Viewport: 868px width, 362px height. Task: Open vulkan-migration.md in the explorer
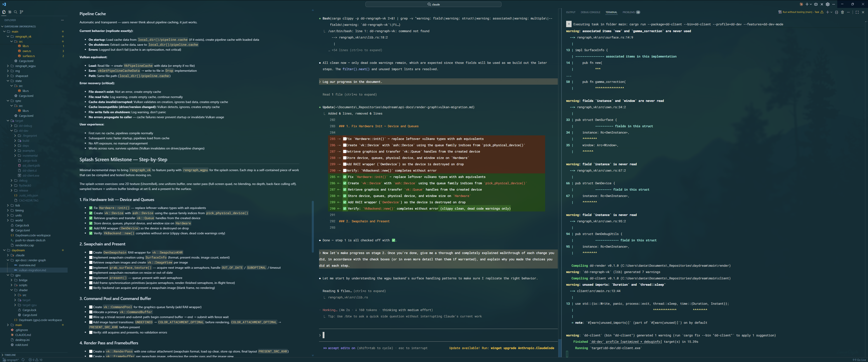(32, 270)
